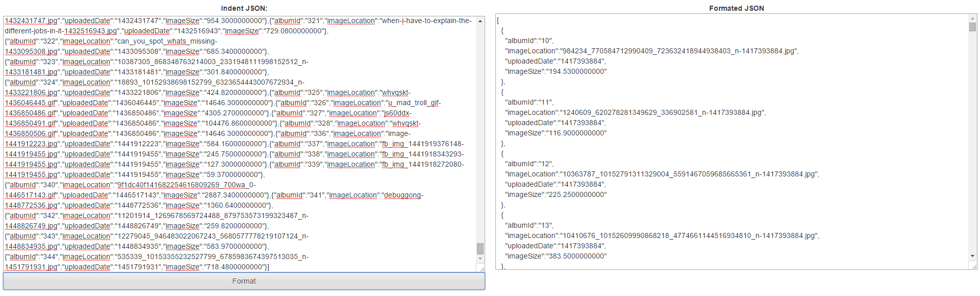Click "fb_img_1441919376148-" in the input

click(x=423, y=144)
